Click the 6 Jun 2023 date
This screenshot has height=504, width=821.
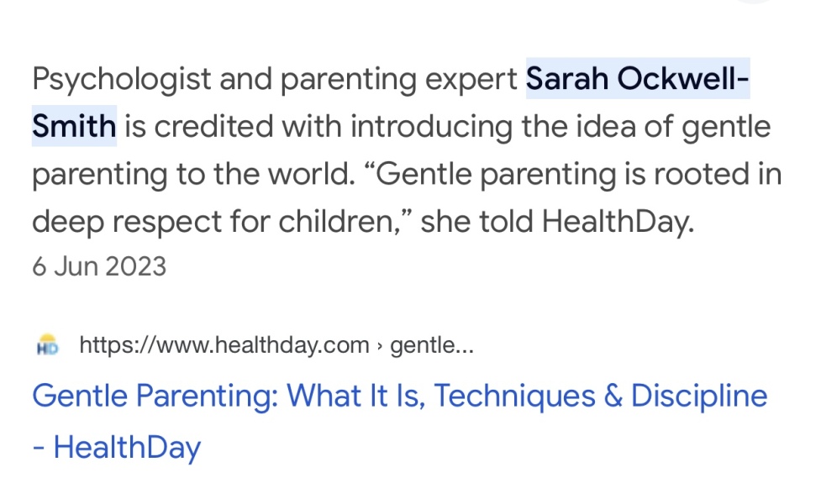tap(99, 265)
